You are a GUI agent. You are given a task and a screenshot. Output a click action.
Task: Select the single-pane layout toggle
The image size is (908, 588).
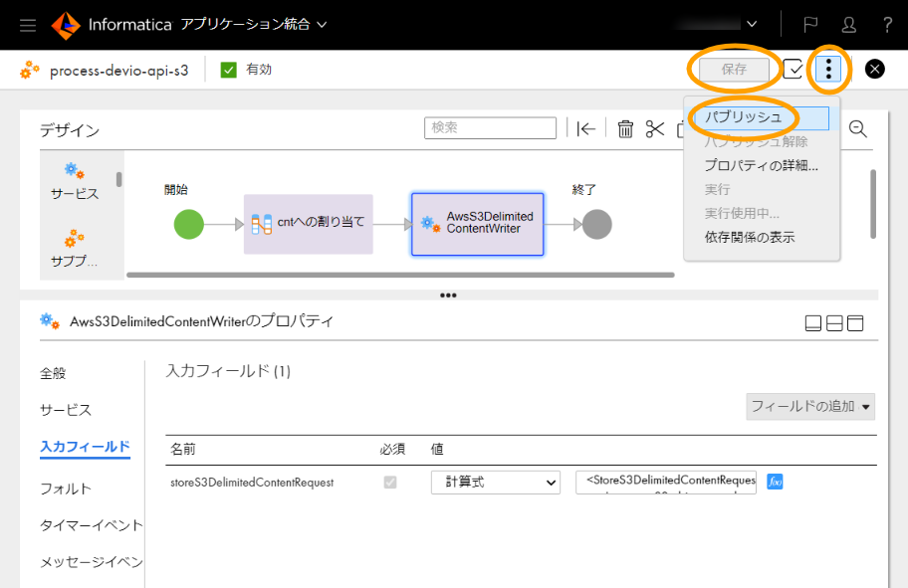(x=812, y=322)
